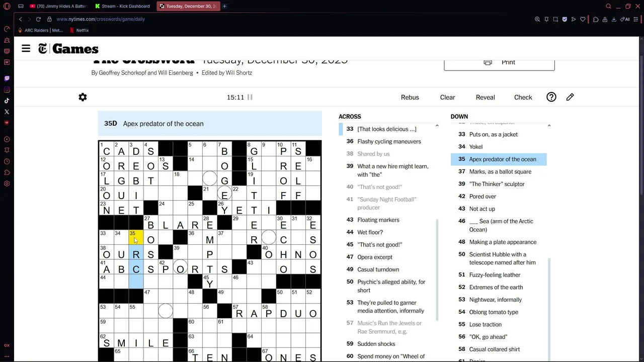Select down clue 42 Pored over
This screenshot has width=644, height=362.
click(x=498, y=196)
